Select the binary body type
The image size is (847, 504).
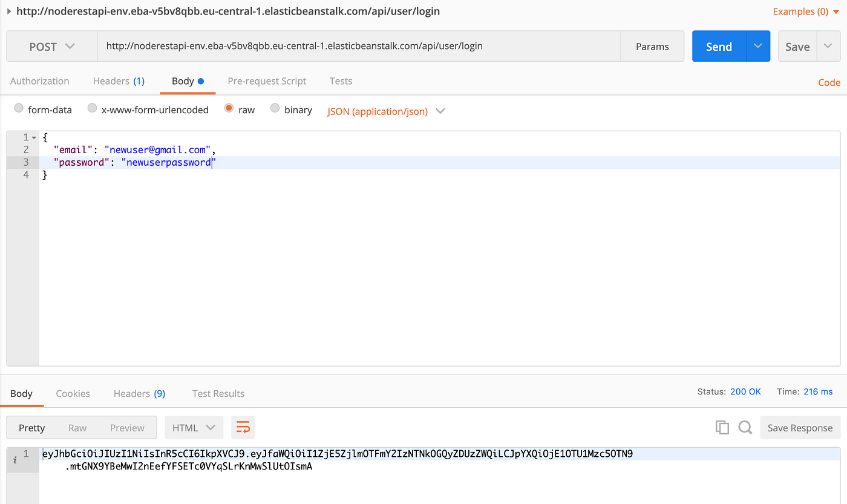tap(275, 108)
